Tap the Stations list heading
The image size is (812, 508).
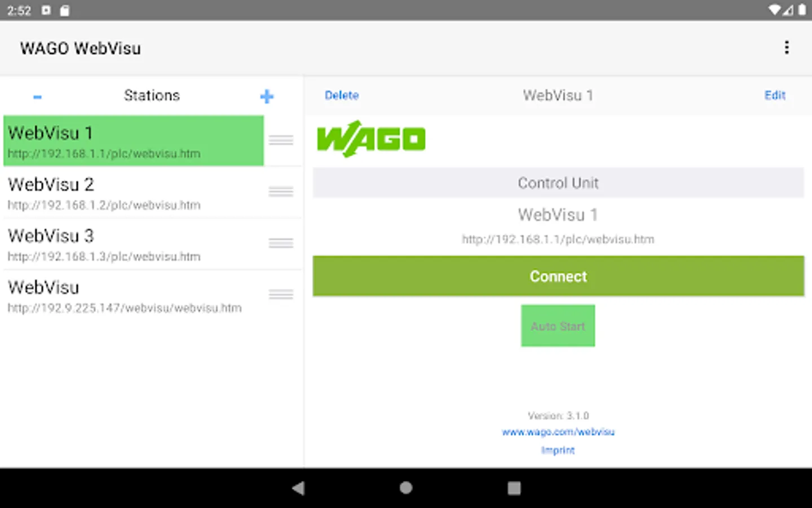(152, 95)
